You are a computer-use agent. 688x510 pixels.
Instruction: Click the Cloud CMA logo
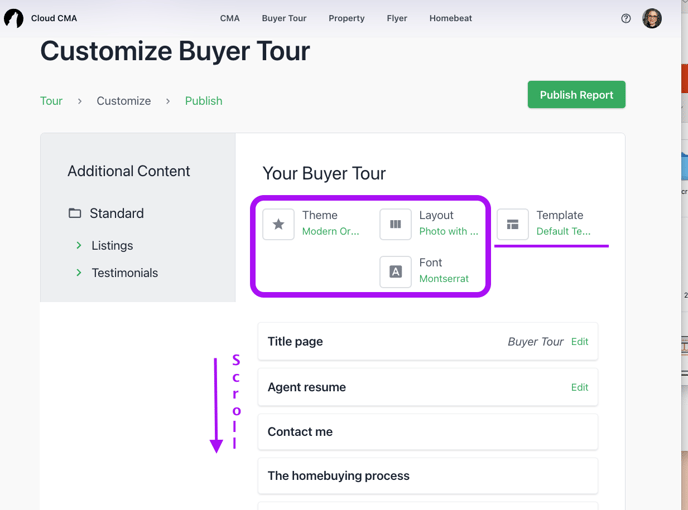pyautogui.click(x=14, y=18)
